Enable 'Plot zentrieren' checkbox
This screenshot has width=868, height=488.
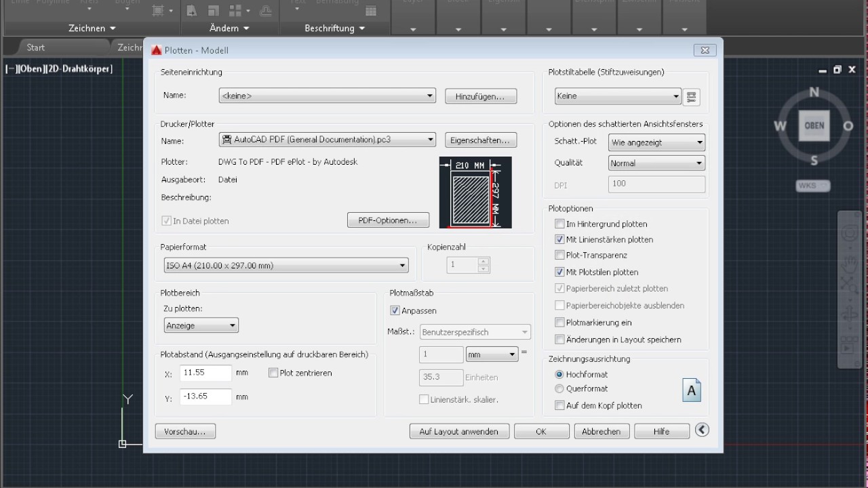[x=273, y=373]
